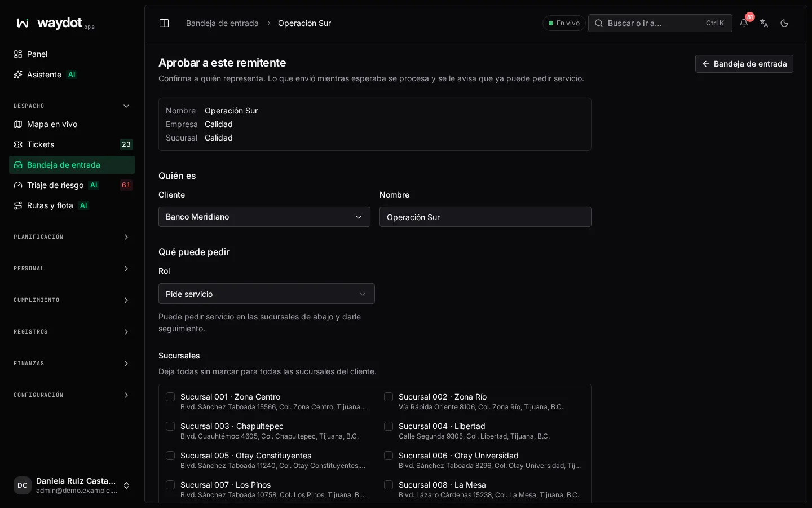Select Bandeja de entrada in sidebar
The image size is (812, 508).
pos(72,165)
